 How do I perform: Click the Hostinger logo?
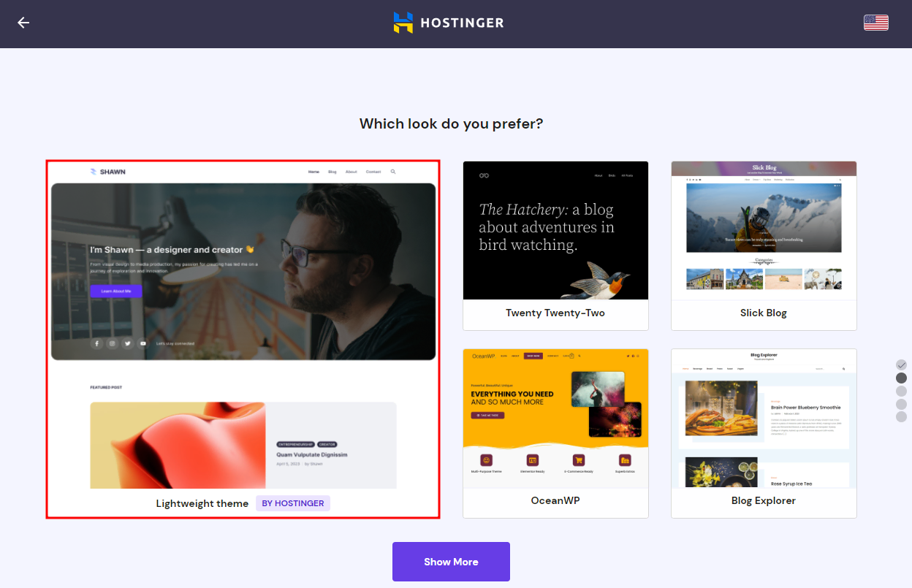(449, 23)
